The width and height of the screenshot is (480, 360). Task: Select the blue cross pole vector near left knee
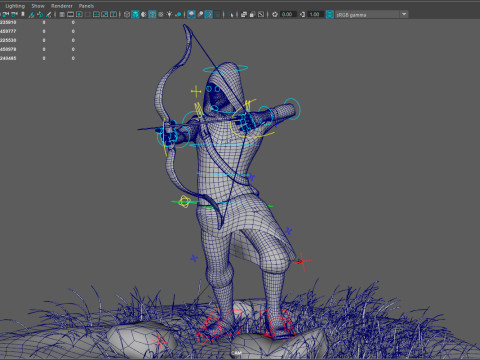click(194, 258)
